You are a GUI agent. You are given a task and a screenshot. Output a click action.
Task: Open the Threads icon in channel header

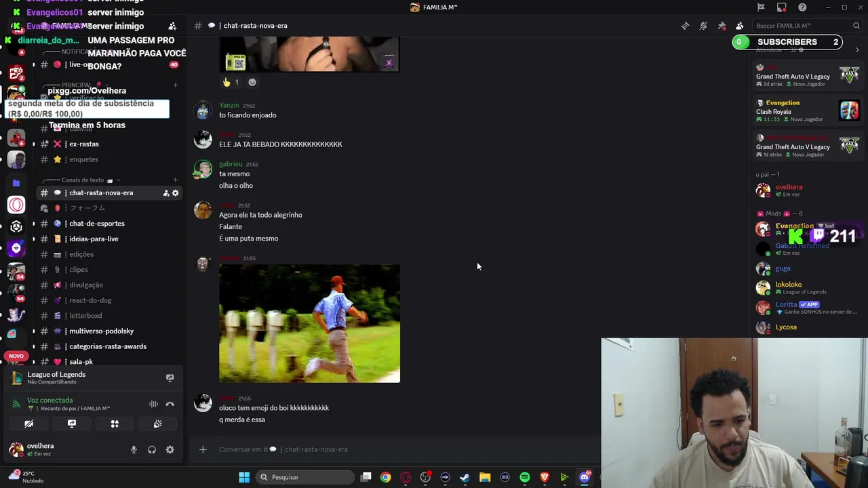685,26
